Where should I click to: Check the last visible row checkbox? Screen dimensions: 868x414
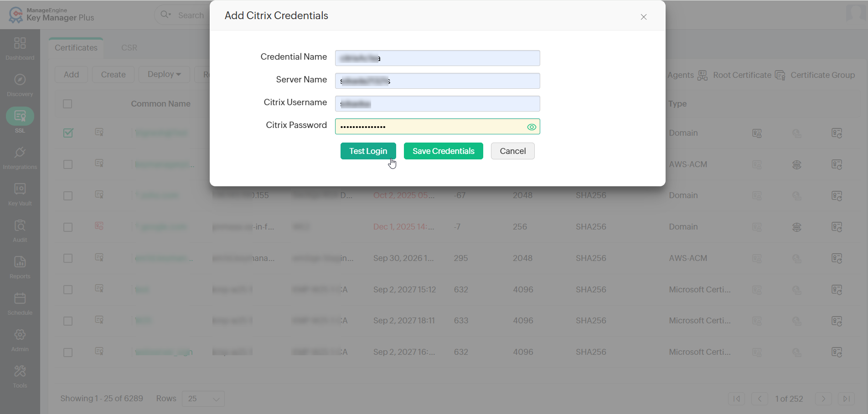click(68, 353)
